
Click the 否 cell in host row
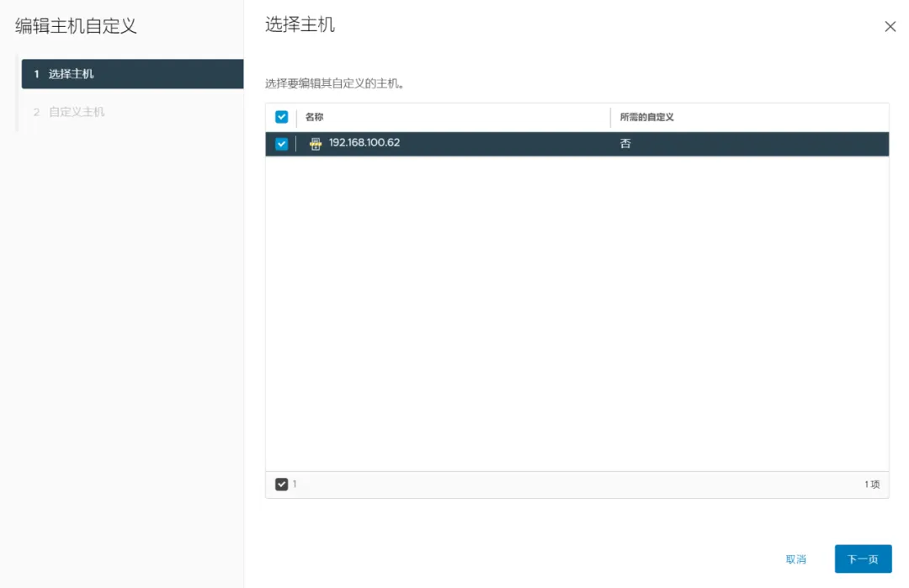(x=625, y=144)
